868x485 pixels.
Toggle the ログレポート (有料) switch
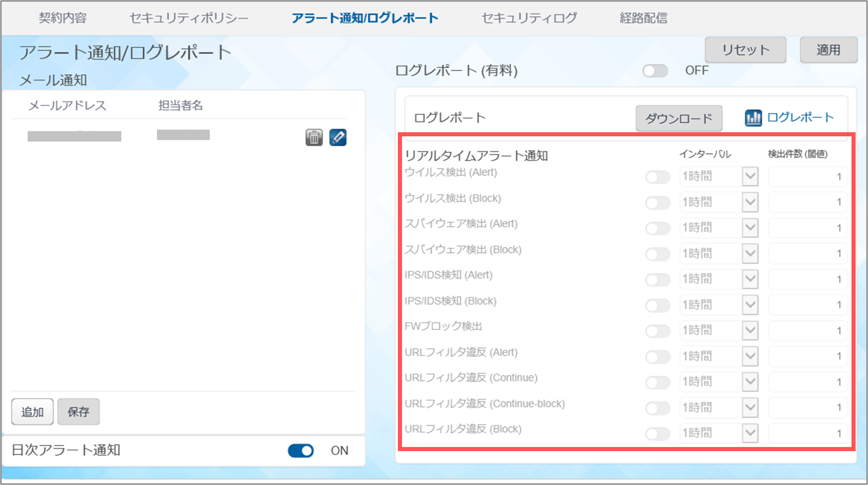click(655, 71)
